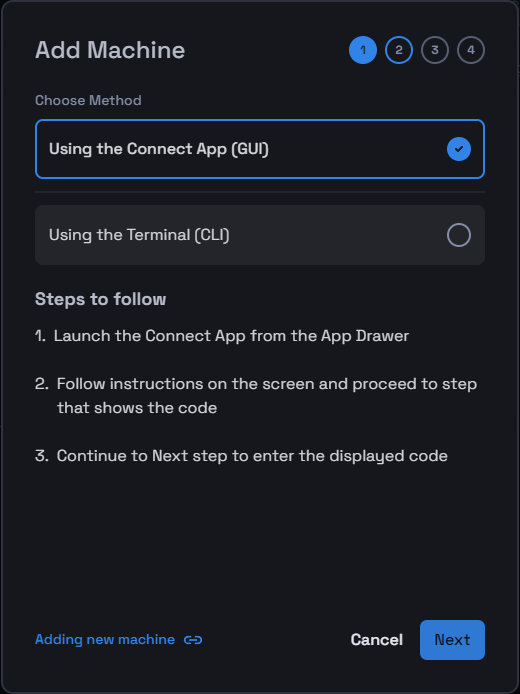
Task: Click the step 1 circle indicator
Action: [363, 50]
